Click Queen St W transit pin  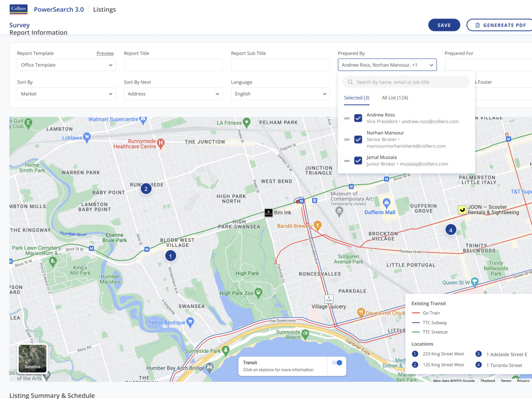coord(475,282)
